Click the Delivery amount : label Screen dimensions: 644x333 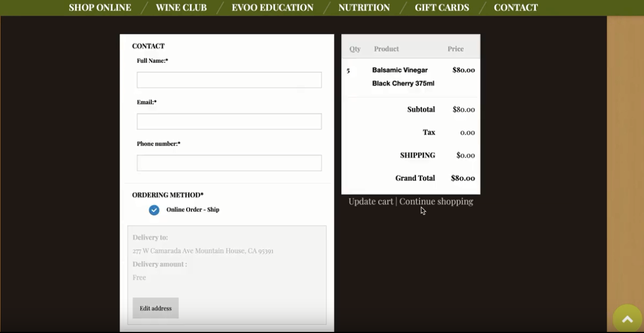pyautogui.click(x=160, y=264)
